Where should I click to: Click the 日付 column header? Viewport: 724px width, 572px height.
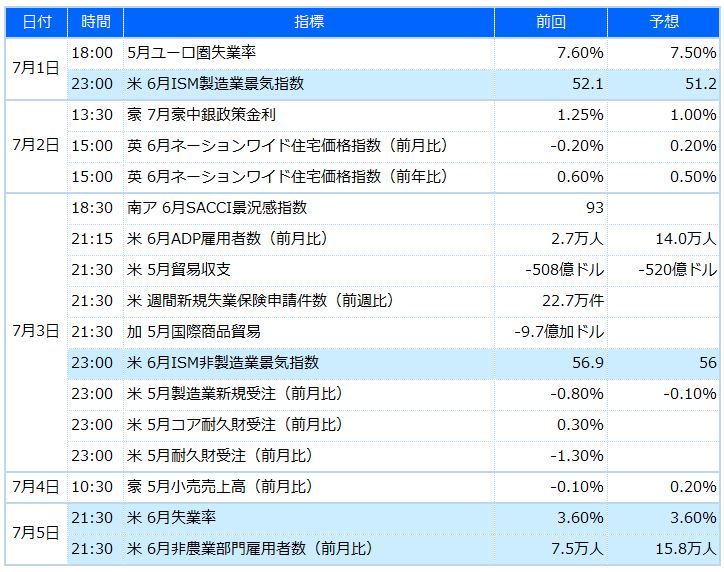click(x=36, y=22)
